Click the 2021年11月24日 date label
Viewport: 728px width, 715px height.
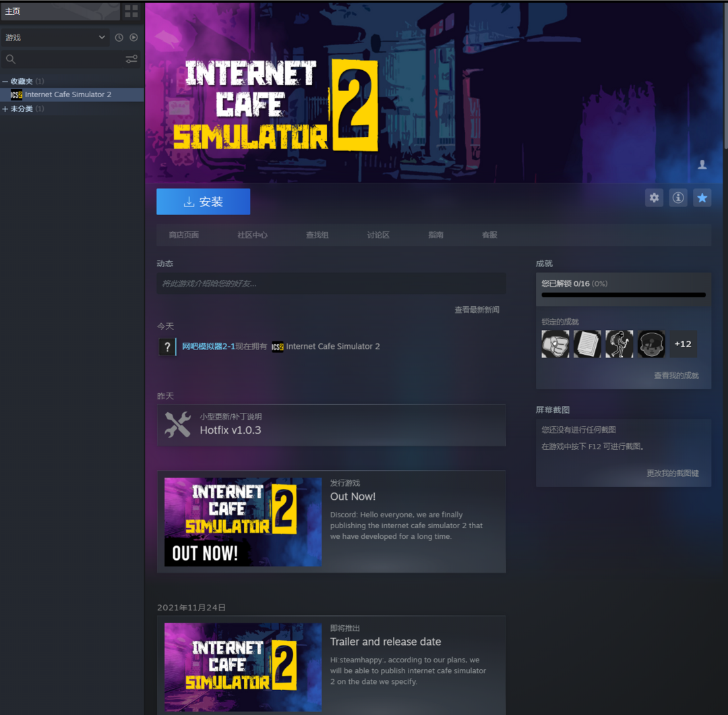click(191, 608)
